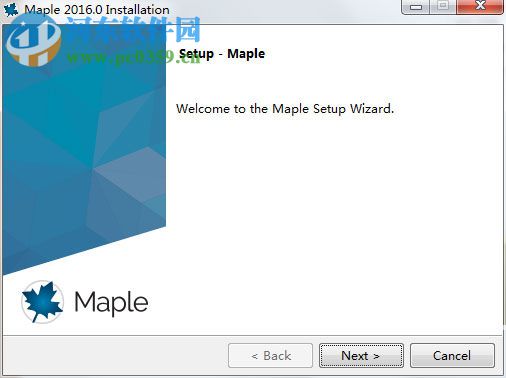Minimize the installer window
The height and width of the screenshot is (378, 506).
(415, 7)
